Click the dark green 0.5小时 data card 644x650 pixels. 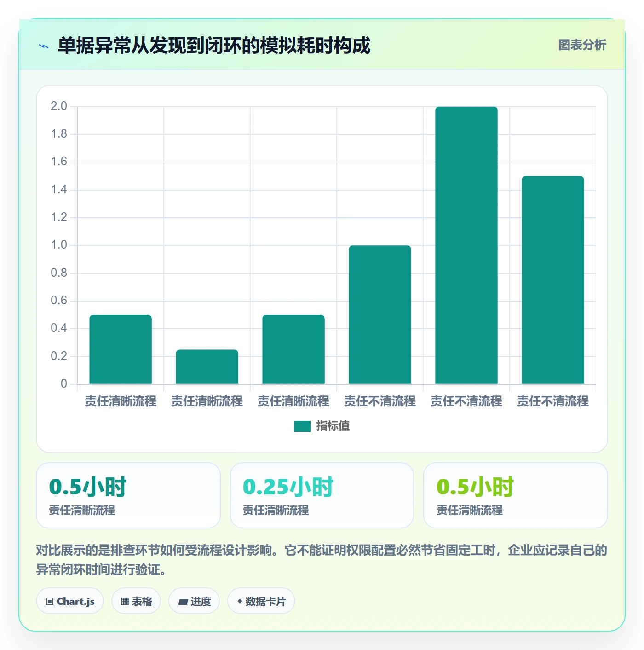point(128,495)
